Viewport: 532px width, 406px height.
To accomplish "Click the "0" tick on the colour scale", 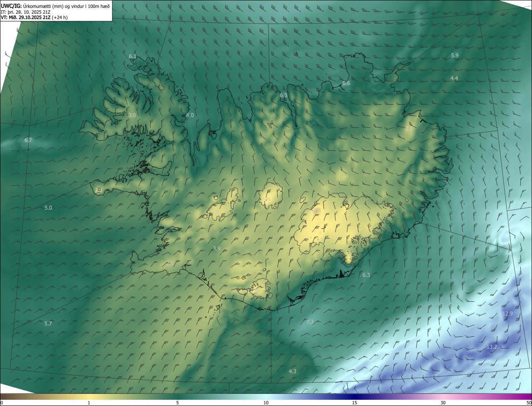I will (x=2, y=403).
